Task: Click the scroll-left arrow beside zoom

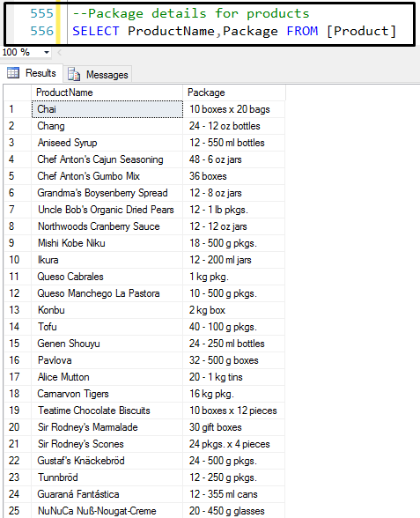Action: [x=60, y=53]
